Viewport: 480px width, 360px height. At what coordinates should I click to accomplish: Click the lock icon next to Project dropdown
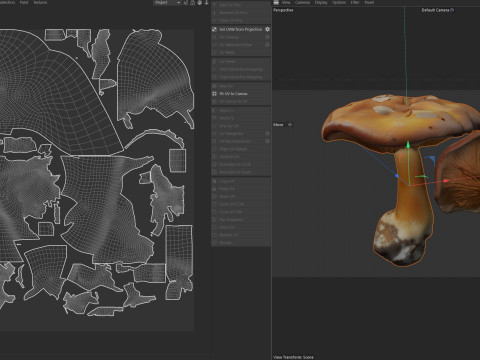193,3
